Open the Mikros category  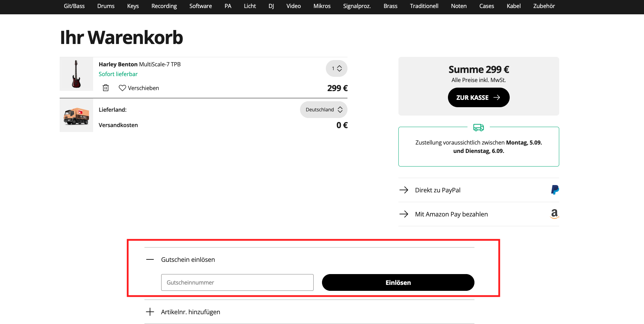coord(322,6)
